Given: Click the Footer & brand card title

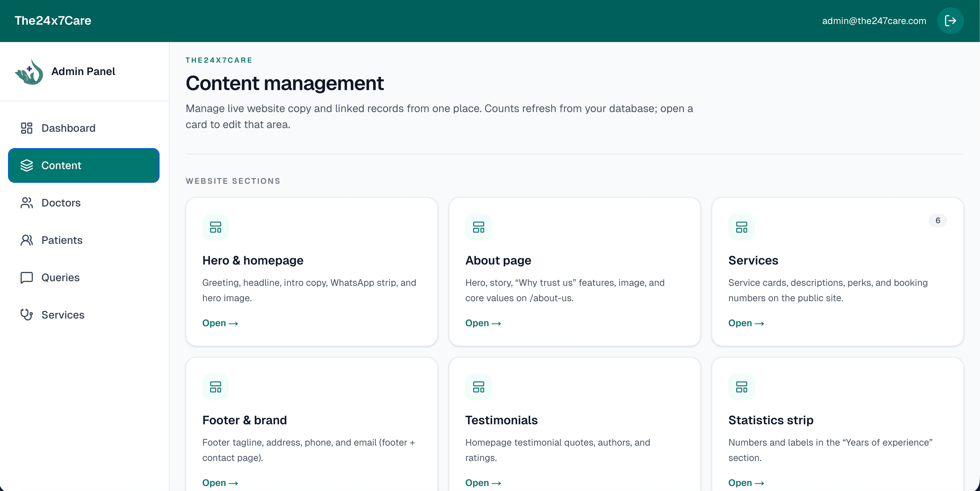Looking at the screenshot, I should click(x=244, y=420).
